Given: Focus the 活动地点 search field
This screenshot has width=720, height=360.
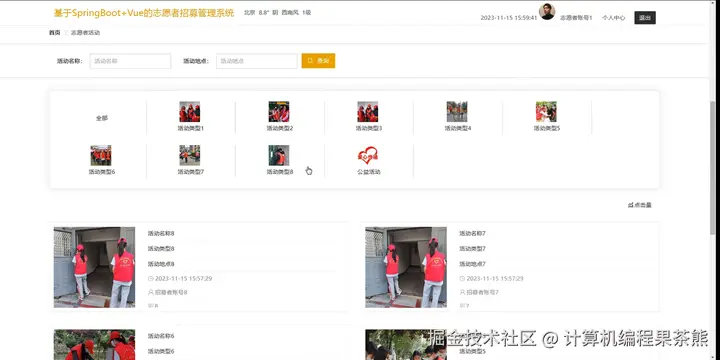Looking at the screenshot, I should [257, 61].
